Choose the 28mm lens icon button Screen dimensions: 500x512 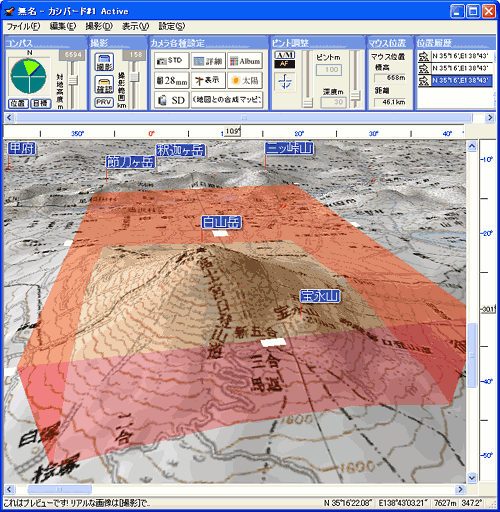coord(171,80)
